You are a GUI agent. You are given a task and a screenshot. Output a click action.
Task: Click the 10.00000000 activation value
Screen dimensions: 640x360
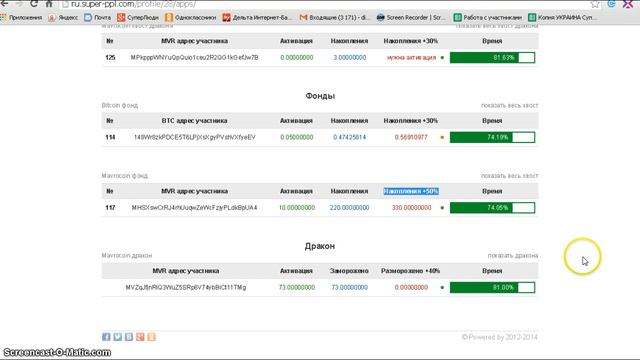point(297,208)
